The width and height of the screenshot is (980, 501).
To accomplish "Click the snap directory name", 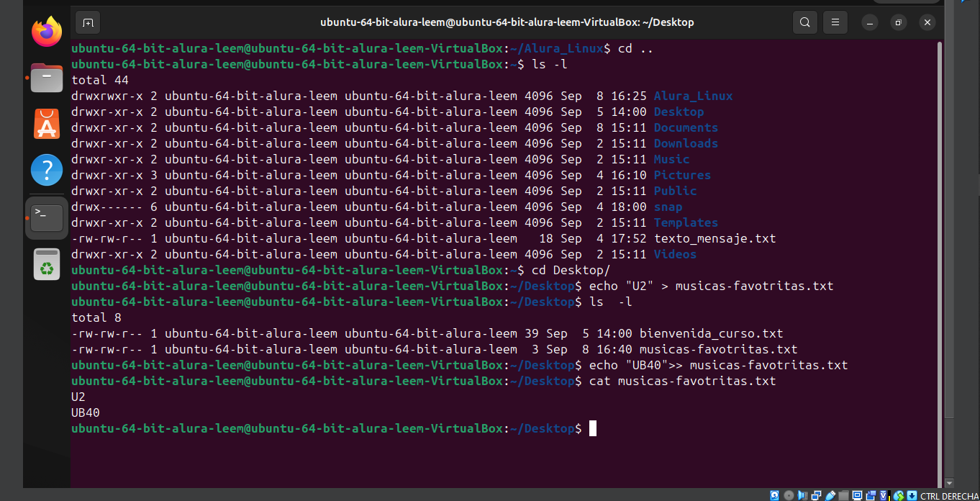I will [x=668, y=207].
